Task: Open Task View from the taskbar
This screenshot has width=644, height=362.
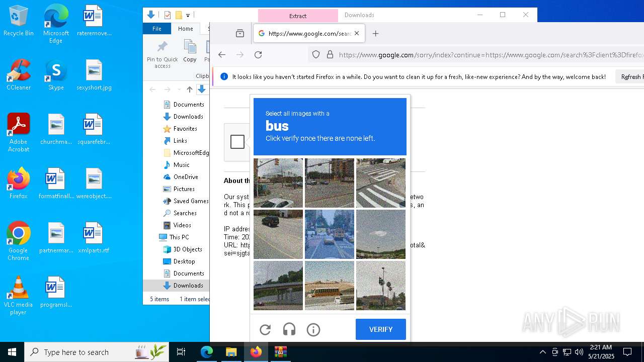Action: coord(181,352)
